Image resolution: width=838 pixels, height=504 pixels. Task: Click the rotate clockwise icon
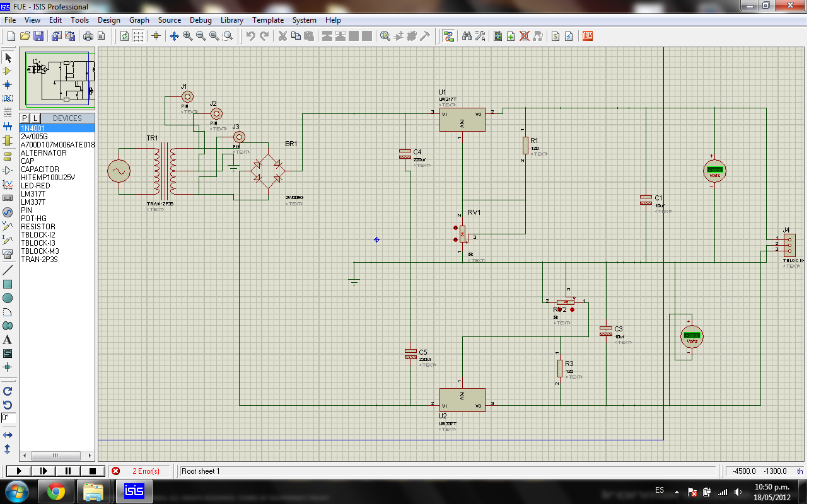pos(8,391)
